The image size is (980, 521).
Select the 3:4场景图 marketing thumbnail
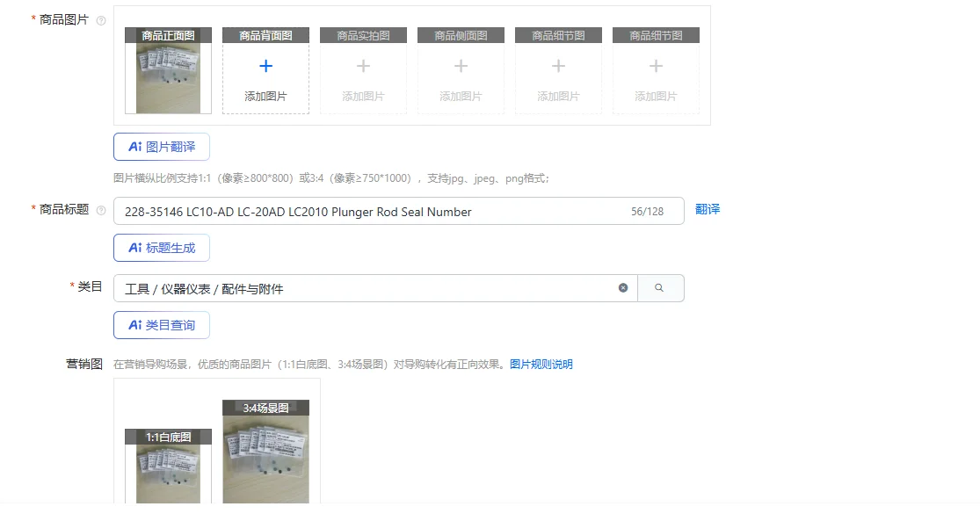coord(265,452)
